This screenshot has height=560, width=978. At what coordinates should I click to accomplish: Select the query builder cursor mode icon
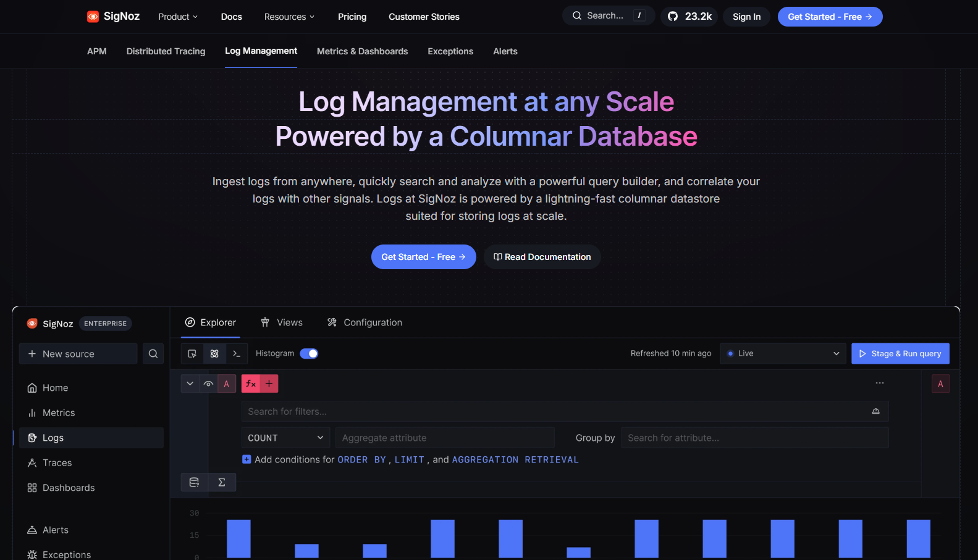pyautogui.click(x=192, y=354)
